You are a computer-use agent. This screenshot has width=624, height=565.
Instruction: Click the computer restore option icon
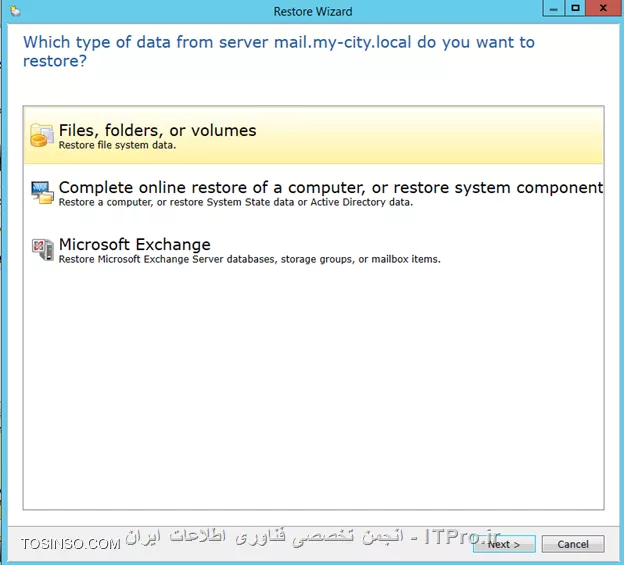(x=42, y=193)
